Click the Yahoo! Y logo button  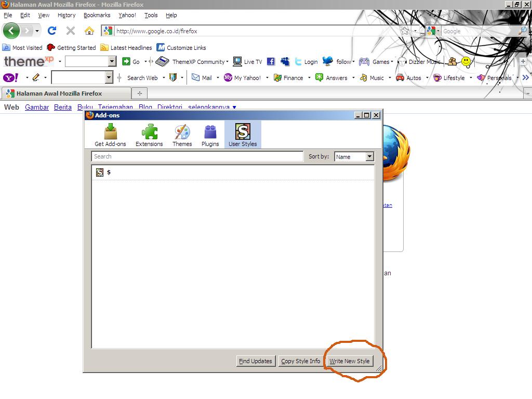point(10,78)
